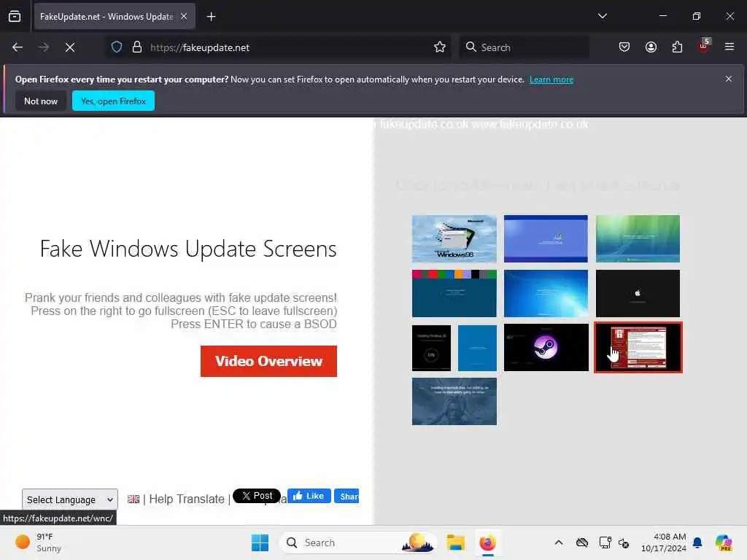747x560 pixels.
Task: Choose the Not now button
Action: (x=41, y=101)
